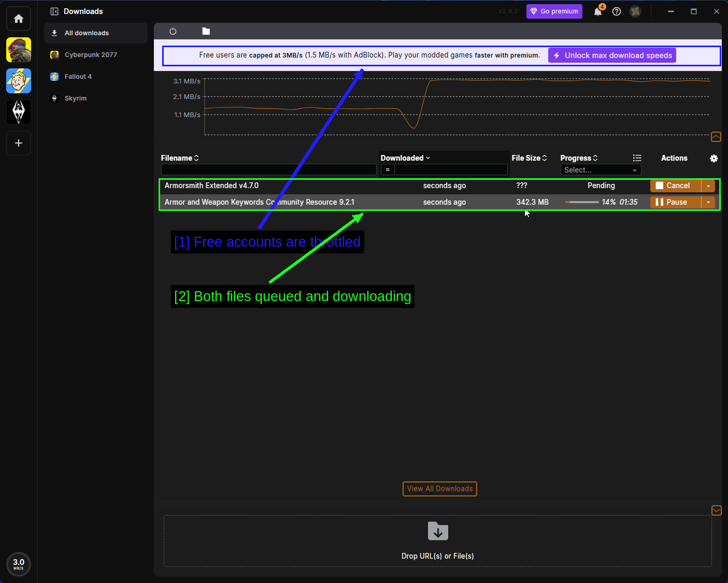Pause the Armor and Weapon Keywords download
Screen dimensions: 728x583
(x=676, y=202)
